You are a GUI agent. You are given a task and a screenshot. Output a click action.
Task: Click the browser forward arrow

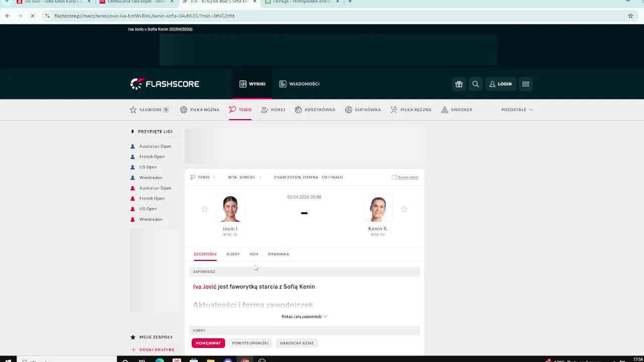coord(20,16)
